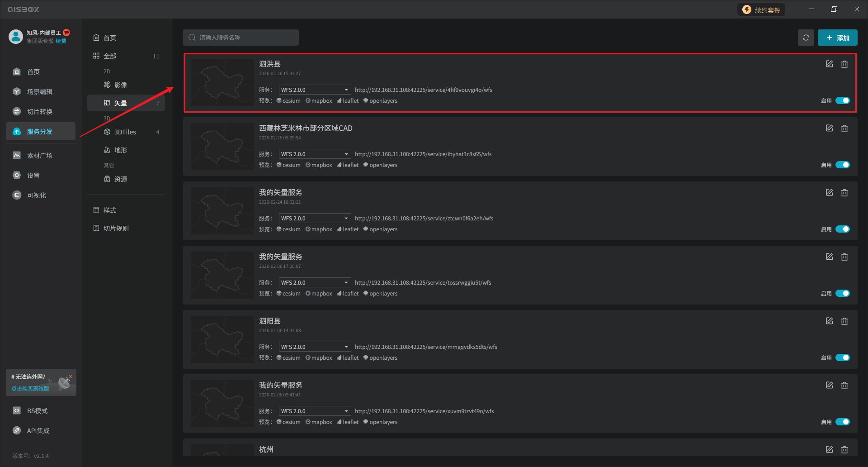Toggle the 启用 switch for 泗阳县
The height and width of the screenshot is (467, 868).
point(842,357)
